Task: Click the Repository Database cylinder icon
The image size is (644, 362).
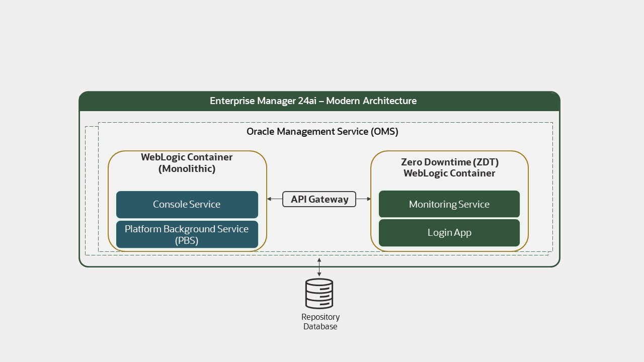Action: click(319, 294)
